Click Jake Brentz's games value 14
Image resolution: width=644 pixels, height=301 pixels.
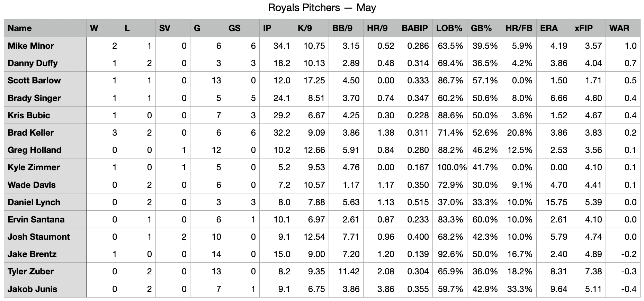tap(216, 254)
